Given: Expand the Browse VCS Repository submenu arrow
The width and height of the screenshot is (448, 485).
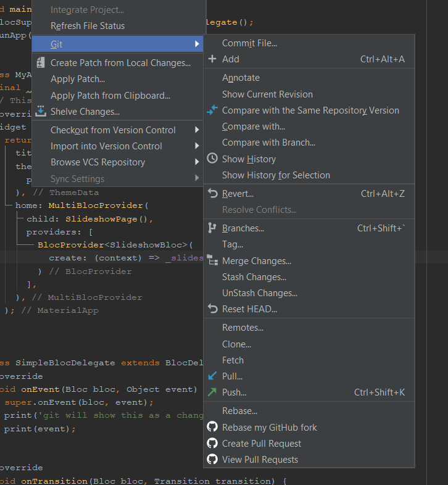Looking at the screenshot, I should click(x=197, y=162).
